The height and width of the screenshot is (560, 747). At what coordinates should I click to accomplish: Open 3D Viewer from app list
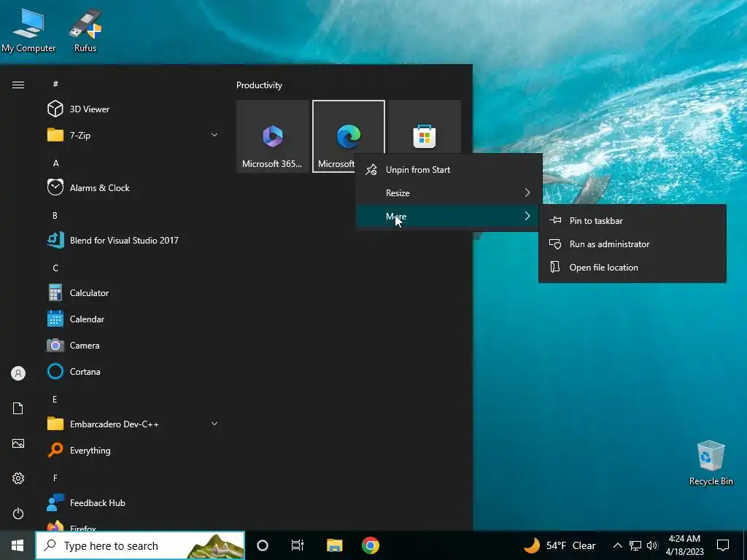(133, 109)
